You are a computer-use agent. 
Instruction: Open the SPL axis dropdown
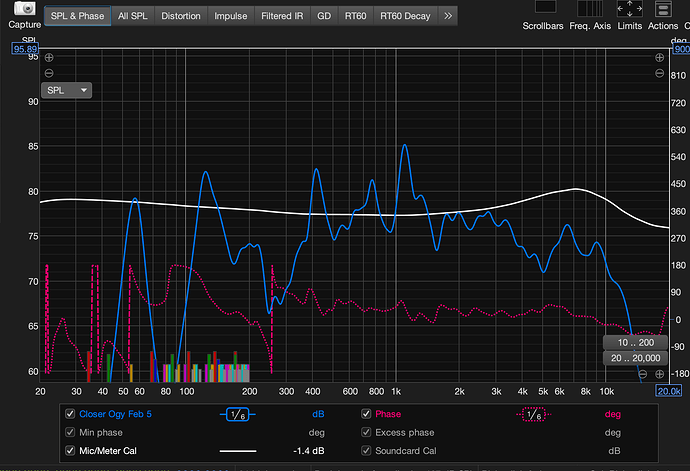[66, 90]
